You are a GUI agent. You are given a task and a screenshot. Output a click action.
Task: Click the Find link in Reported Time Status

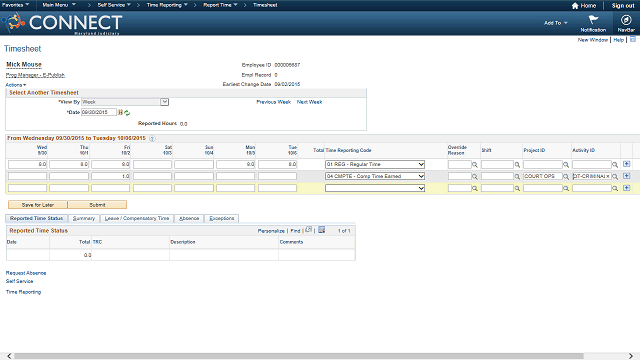295,231
